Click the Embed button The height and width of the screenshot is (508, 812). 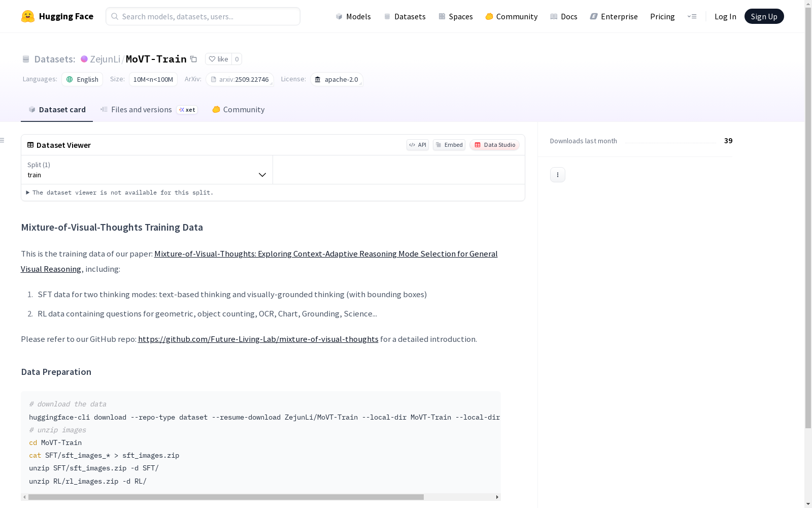point(449,145)
